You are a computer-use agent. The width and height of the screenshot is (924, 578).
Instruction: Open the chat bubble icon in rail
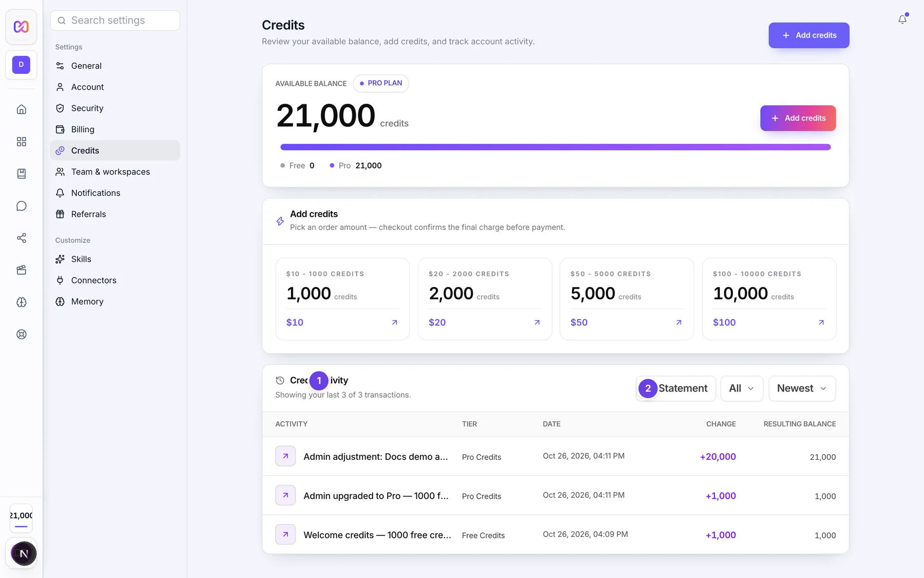pos(21,206)
